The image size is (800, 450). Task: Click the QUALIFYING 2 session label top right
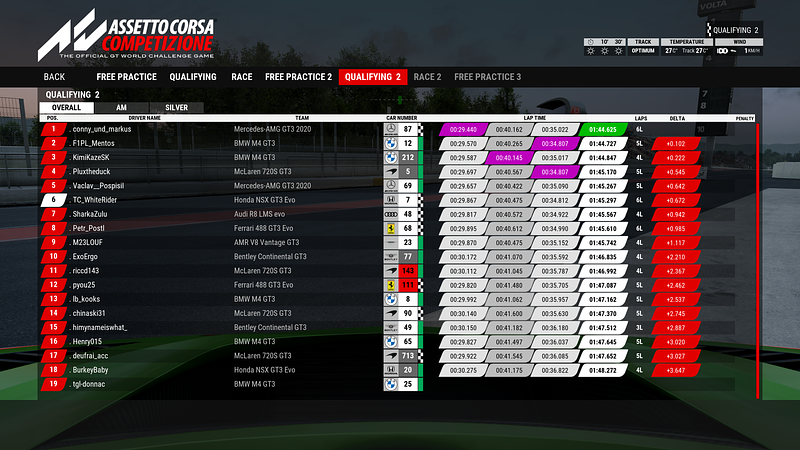735,30
